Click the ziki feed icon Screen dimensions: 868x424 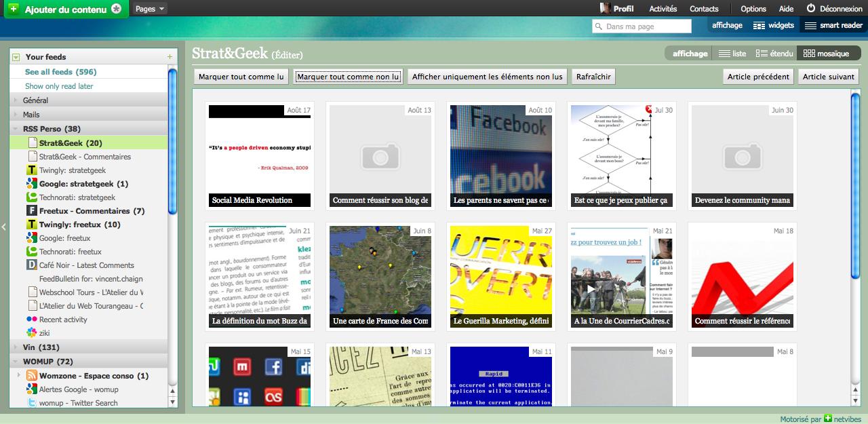coord(31,333)
